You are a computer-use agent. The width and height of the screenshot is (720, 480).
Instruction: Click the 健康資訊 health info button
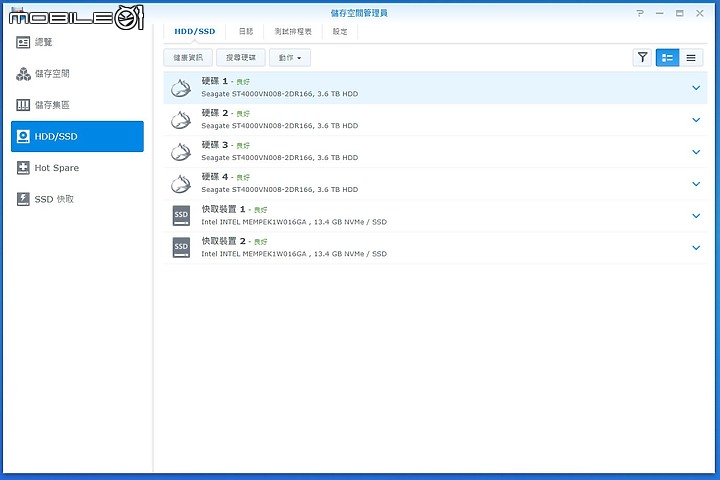point(188,57)
